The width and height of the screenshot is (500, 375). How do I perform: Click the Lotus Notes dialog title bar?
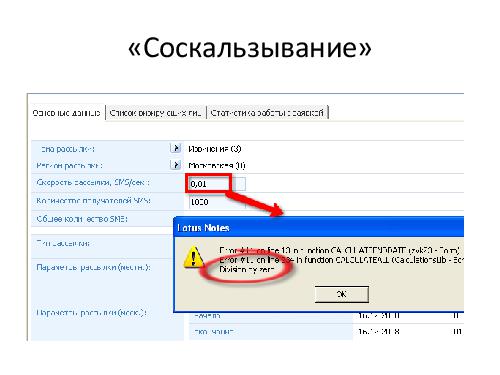pos(319,228)
